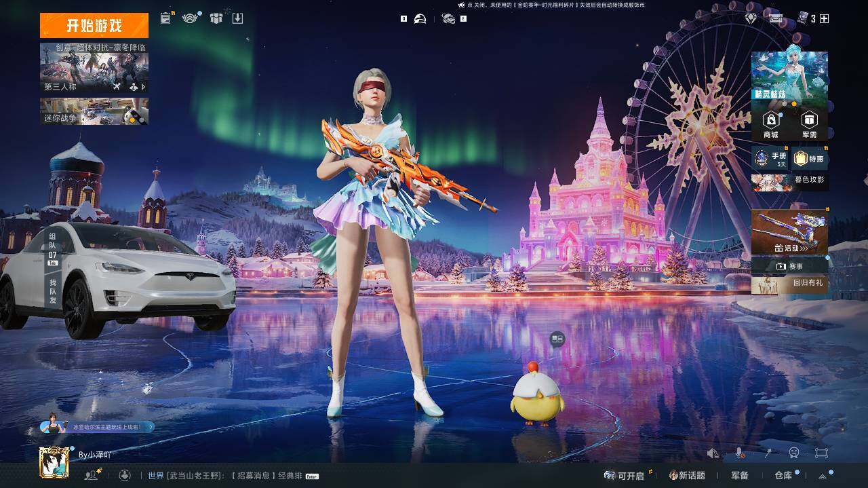Open the 特惠 special offers
The image size is (868, 488).
point(810,159)
